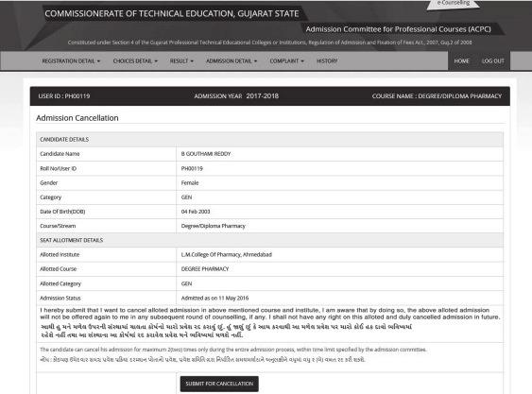Image resolution: width=532 pixels, height=394 pixels.
Task: Click the allotted course DEGREE PHARMACY
Action: 205,268
